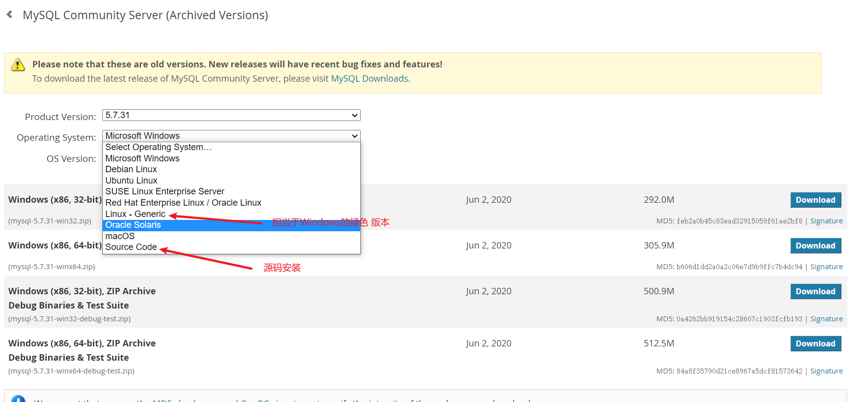Screen dimensions: 868x402
Task: Select Microsoft Windows in the OS list
Action: pyautogui.click(x=231, y=158)
